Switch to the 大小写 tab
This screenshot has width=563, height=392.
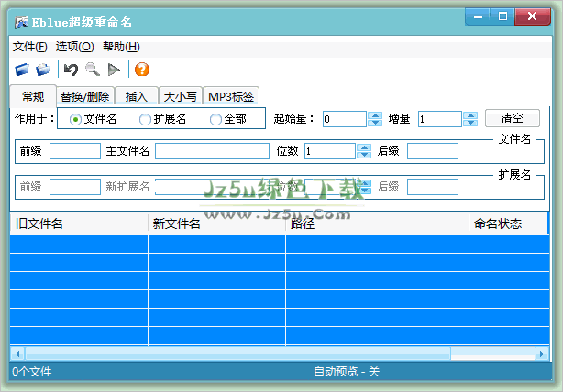181,96
